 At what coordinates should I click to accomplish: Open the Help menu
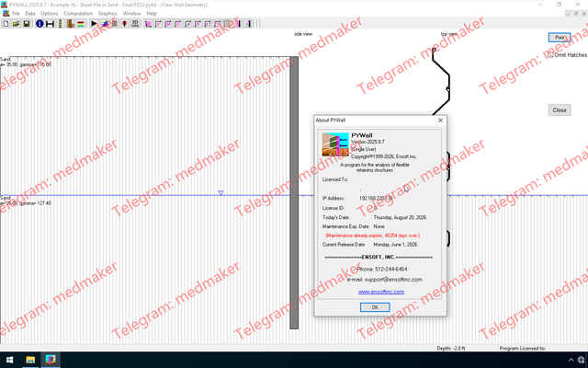[152, 14]
